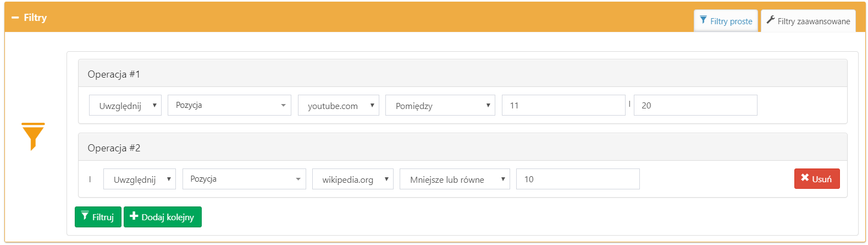Open the Mniejsze lub równe dropdown
The width and height of the screenshot is (868, 245).
pyautogui.click(x=455, y=179)
